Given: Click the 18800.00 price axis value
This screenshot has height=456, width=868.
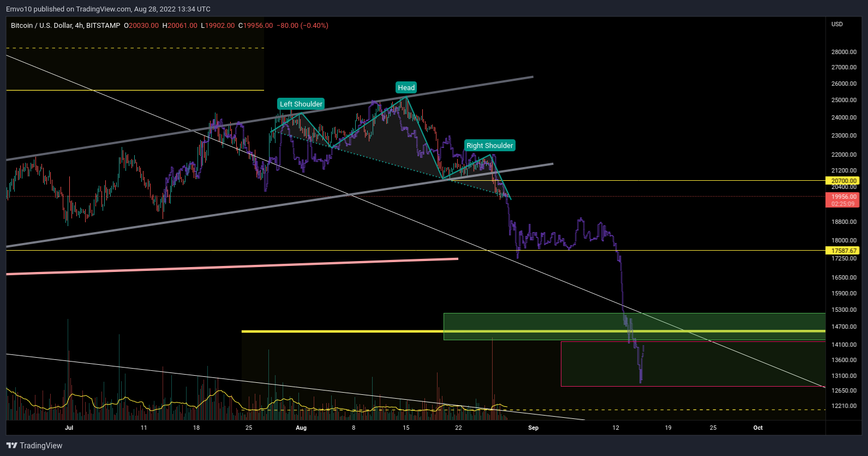Looking at the screenshot, I should (843, 222).
